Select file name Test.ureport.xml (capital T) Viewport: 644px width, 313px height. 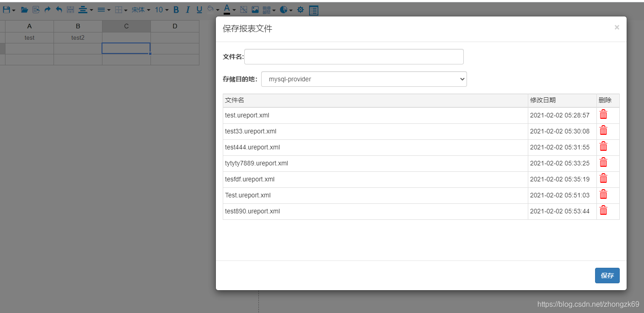[248, 195]
